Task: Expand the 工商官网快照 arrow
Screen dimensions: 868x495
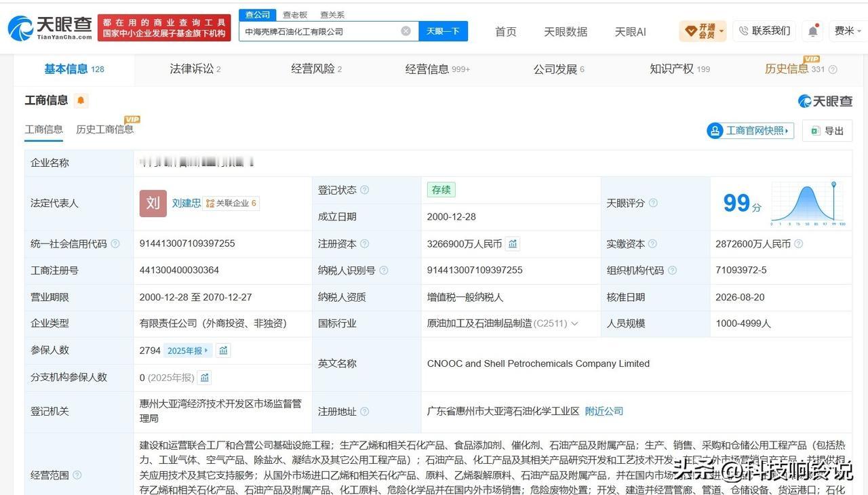Action: pos(787,131)
